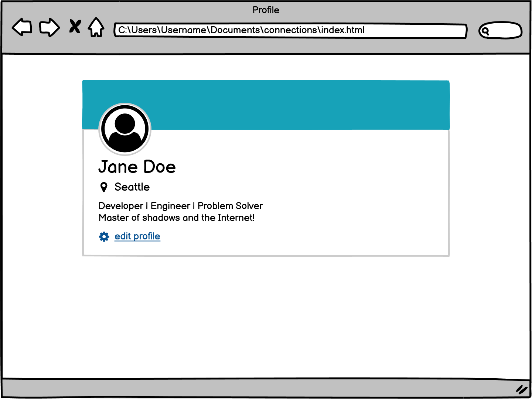The width and height of the screenshot is (532, 399).
Task: Click the Profile title in the window bar
Action: point(266,10)
